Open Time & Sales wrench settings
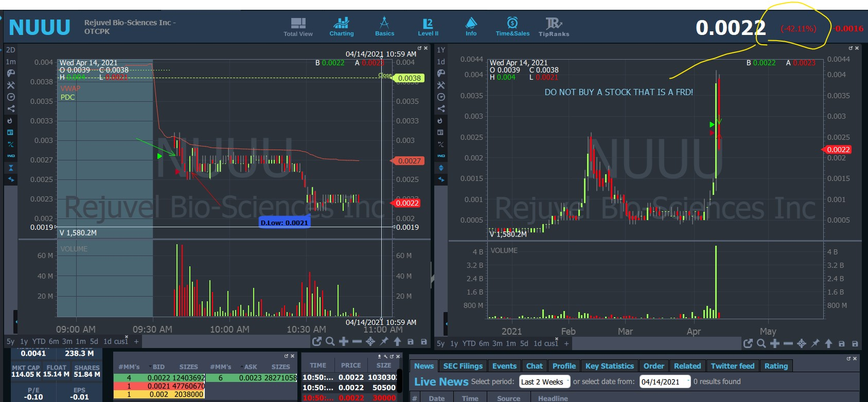Image resolution: width=868 pixels, height=402 pixels. click(x=385, y=356)
